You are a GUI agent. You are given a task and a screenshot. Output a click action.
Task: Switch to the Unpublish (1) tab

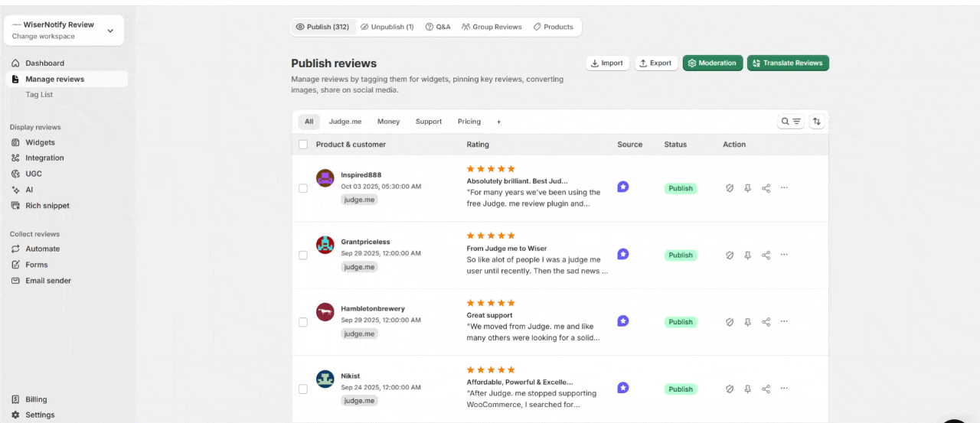click(387, 27)
